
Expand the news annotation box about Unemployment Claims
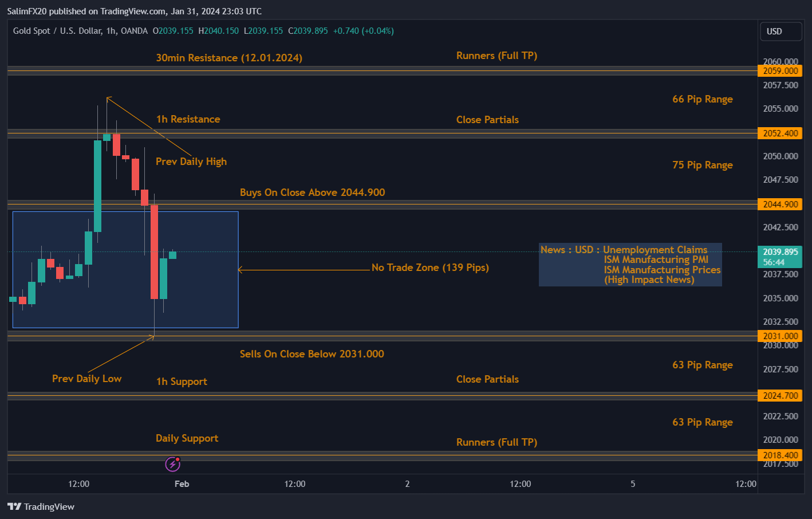click(x=630, y=264)
